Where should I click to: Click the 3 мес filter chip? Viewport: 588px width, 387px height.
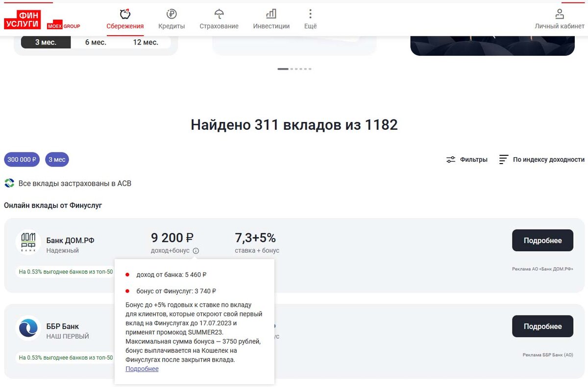(57, 160)
